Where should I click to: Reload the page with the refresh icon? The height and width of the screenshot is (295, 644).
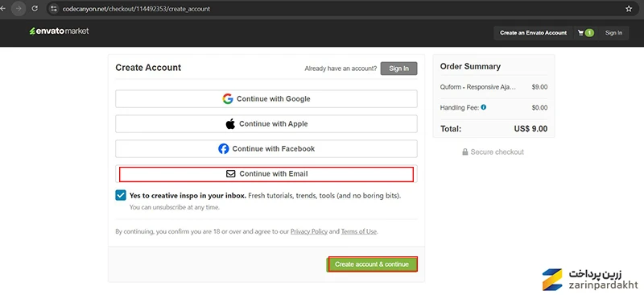tap(35, 9)
